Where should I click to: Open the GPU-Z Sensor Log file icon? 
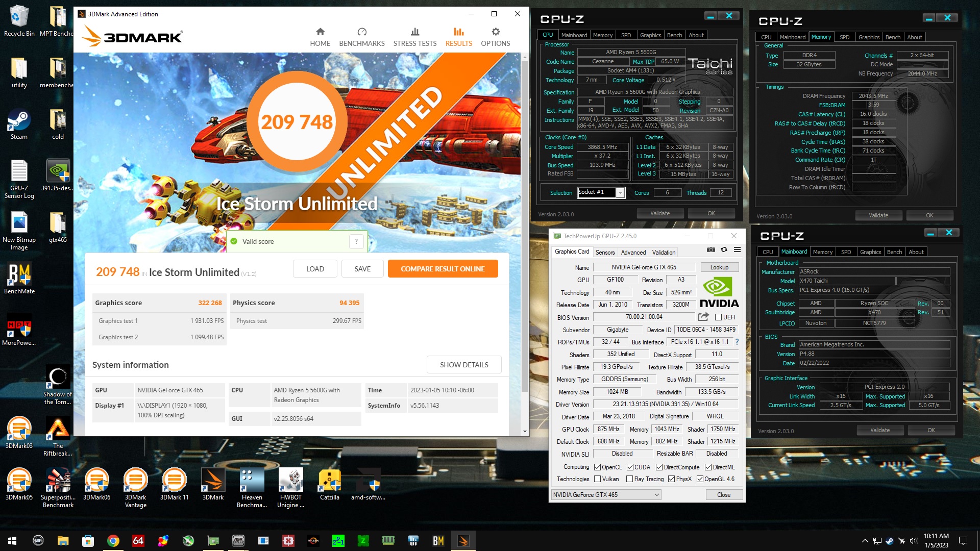pos(19,180)
